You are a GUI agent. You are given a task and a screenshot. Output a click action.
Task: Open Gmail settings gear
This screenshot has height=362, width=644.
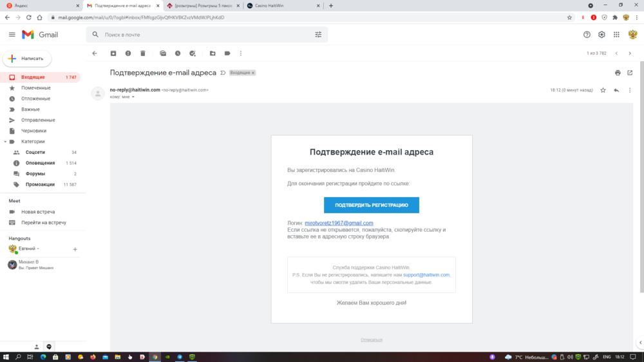point(601,35)
